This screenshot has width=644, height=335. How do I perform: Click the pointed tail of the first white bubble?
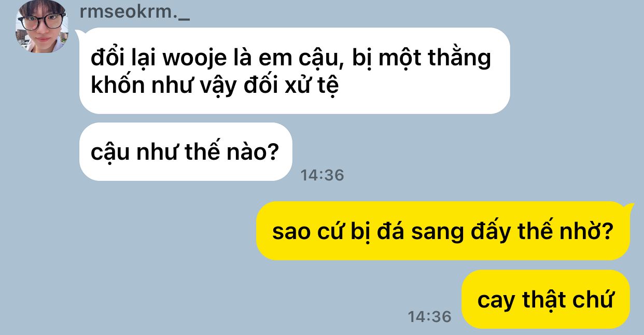point(79,33)
